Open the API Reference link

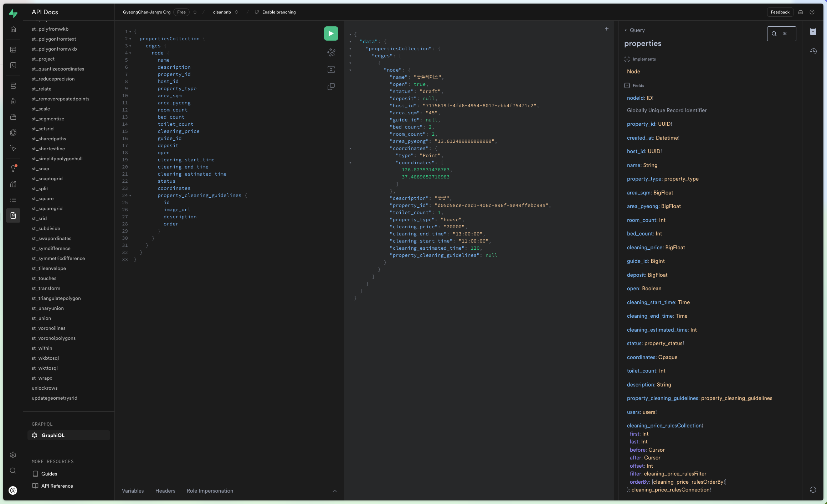[57, 485]
